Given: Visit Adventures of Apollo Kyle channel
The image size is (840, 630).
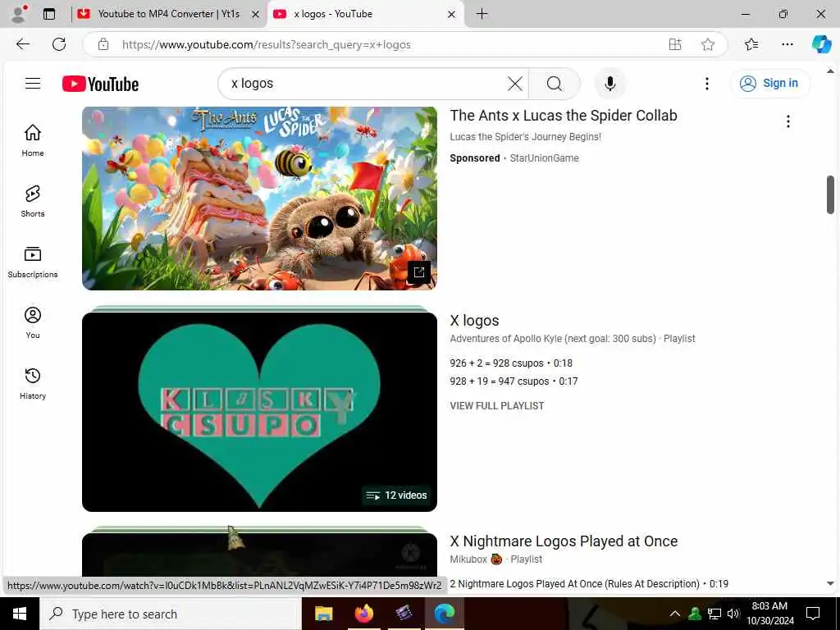Looking at the screenshot, I should (x=553, y=339).
